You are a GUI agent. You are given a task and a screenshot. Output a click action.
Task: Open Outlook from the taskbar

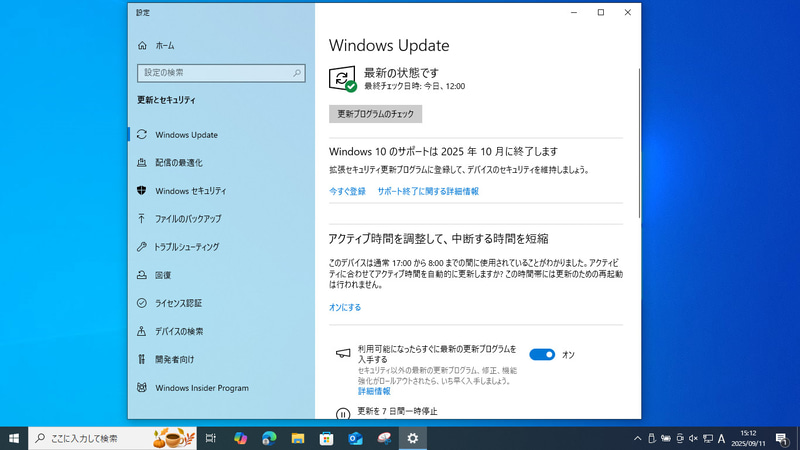pos(355,438)
